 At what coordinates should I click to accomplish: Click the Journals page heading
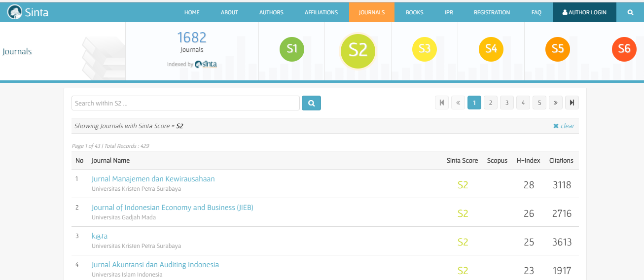pyautogui.click(x=17, y=51)
